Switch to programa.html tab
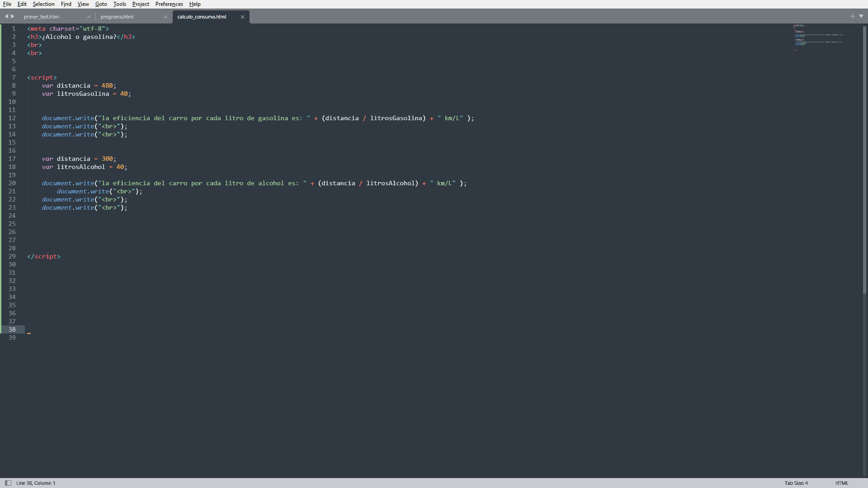The image size is (868, 488). pyautogui.click(x=117, y=17)
